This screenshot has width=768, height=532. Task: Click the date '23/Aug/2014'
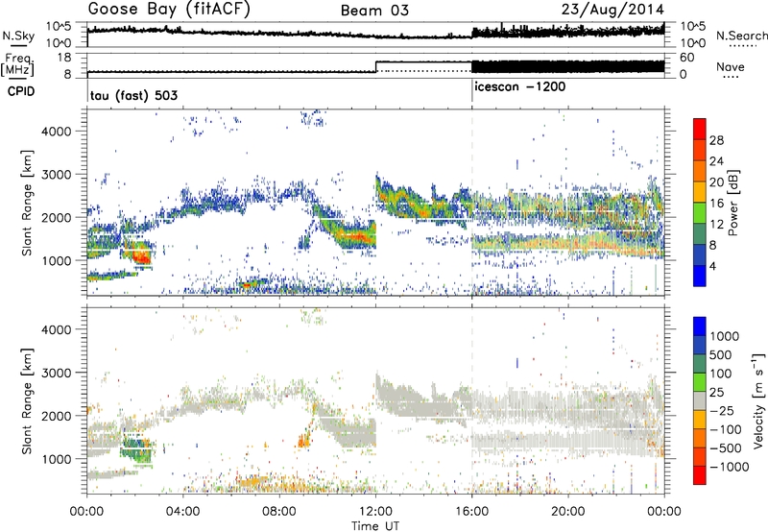[612, 10]
